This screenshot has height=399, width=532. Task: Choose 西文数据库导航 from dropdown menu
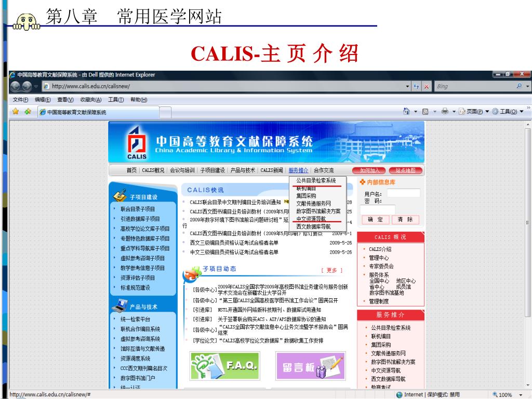coord(313,227)
